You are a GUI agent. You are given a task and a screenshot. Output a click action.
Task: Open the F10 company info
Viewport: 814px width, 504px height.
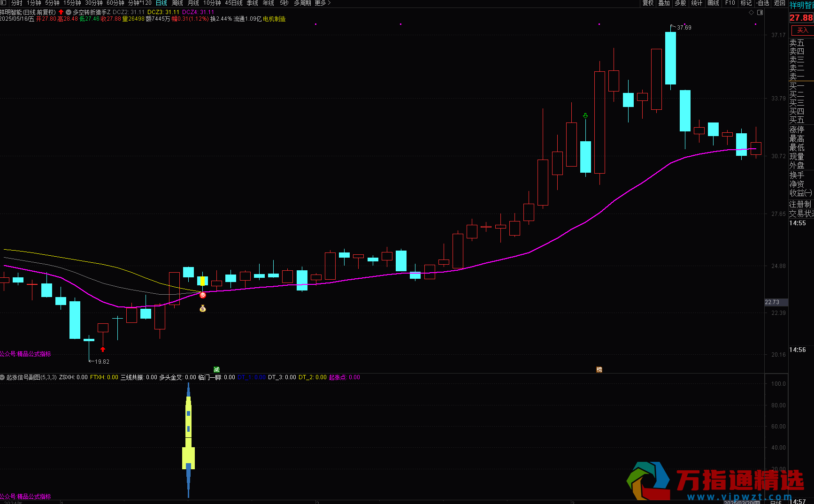coord(730,3)
